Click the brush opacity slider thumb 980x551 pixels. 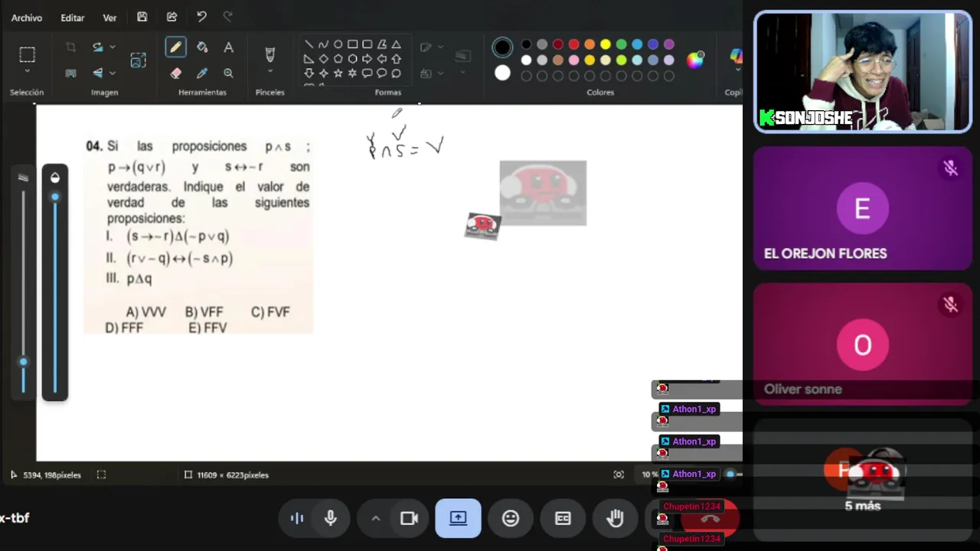coord(54,197)
